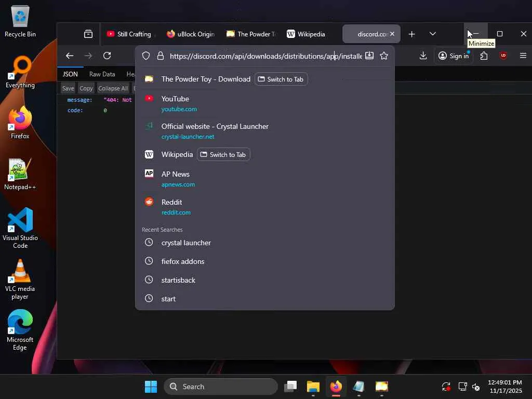Select the Firefox desktop shortcut
The width and height of the screenshot is (532, 399).
[x=20, y=123]
